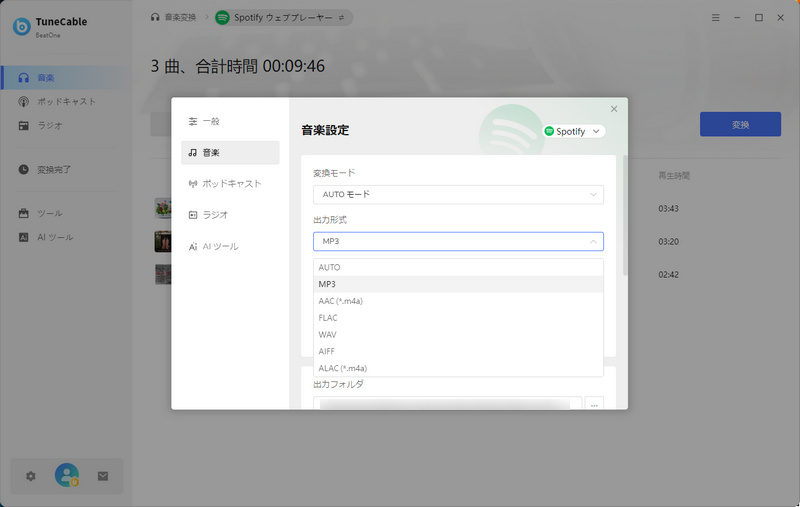This screenshot has height=507, width=800.
Task: Choose AAC (*.m4a) output format
Action: [458, 301]
